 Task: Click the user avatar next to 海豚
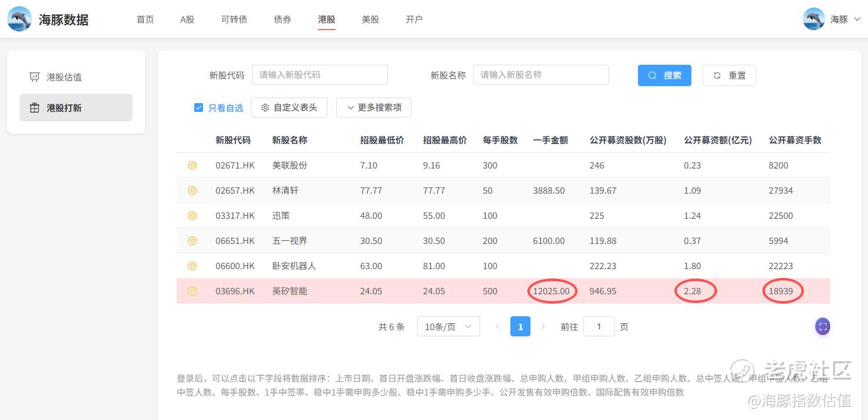[814, 19]
